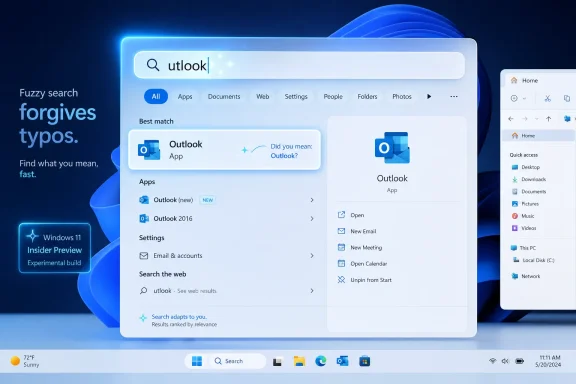The image size is (576, 384).
Task: Choose New Meeting in the preview pane
Action: pyautogui.click(x=360, y=247)
